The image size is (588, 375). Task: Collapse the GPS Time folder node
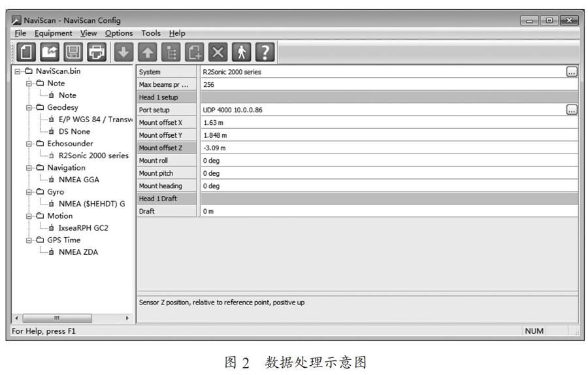[29, 240]
